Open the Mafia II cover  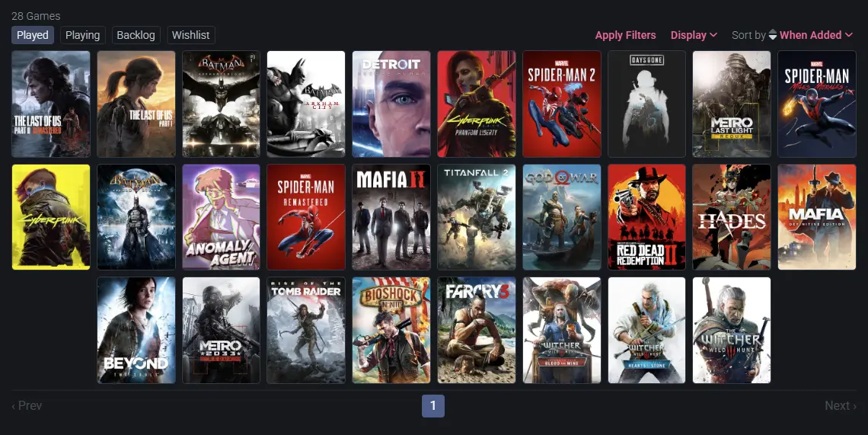(x=391, y=217)
